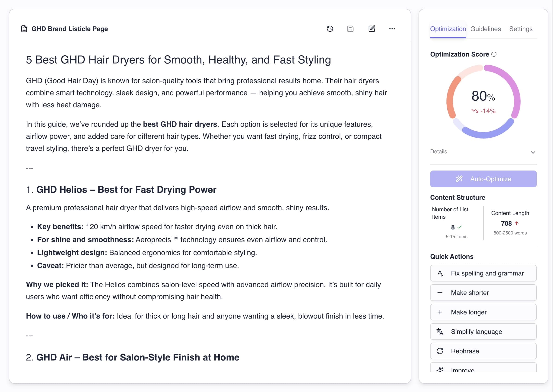Select the edit pencil icon

coord(372,29)
